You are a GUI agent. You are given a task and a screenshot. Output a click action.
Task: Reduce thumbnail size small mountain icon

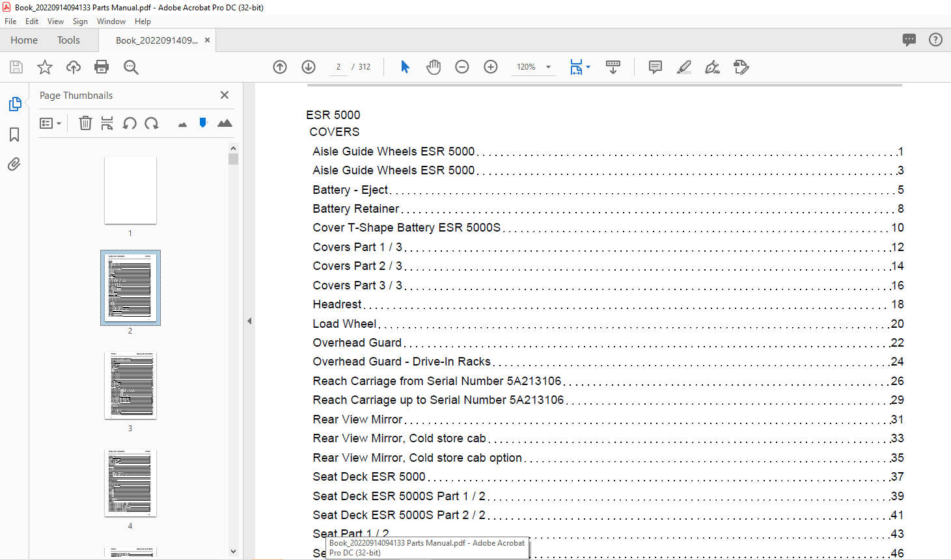[182, 124]
